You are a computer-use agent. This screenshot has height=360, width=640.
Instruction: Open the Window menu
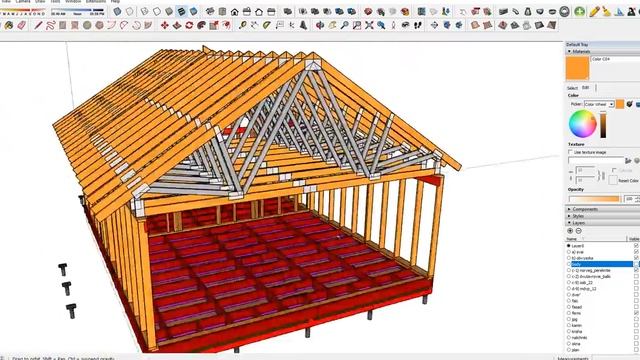pos(73,1)
